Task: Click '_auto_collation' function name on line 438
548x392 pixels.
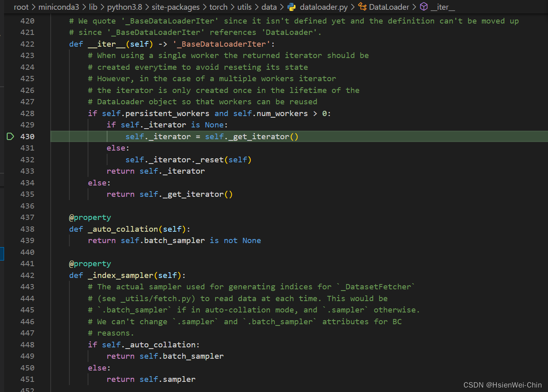Action: point(123,229)
